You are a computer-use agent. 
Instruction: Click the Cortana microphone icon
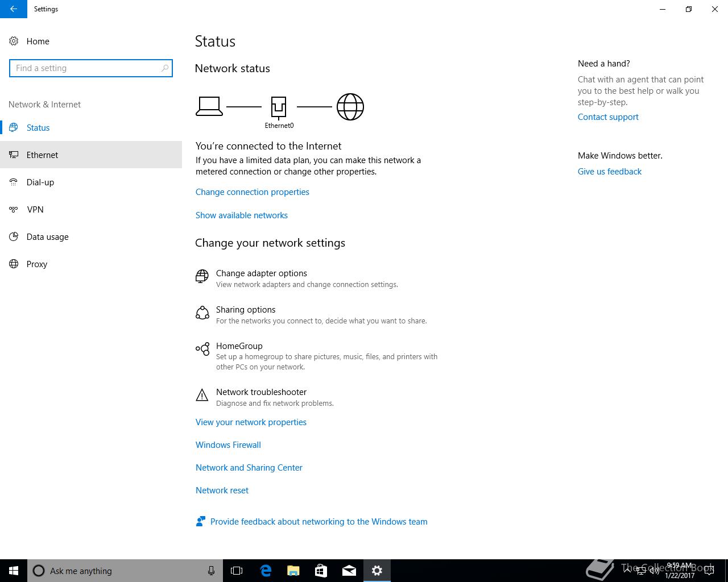pyautogui.click(x=211, y=571)
